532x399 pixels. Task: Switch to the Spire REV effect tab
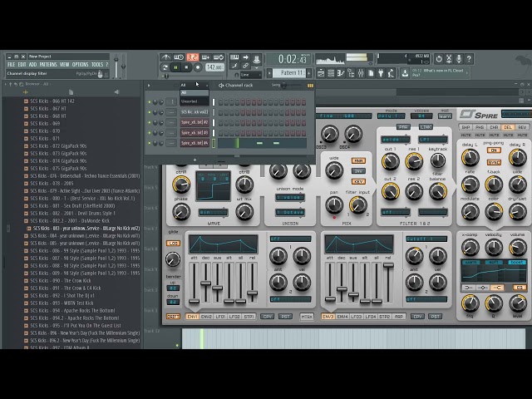click(x=522, y=127)
